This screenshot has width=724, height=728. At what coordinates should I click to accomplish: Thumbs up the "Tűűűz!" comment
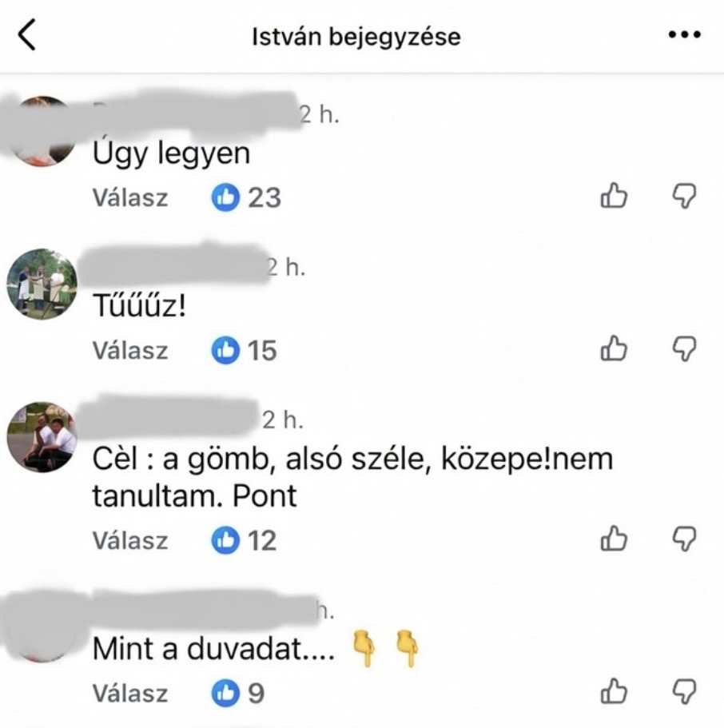pyautogui.click(x=614, y=348)
